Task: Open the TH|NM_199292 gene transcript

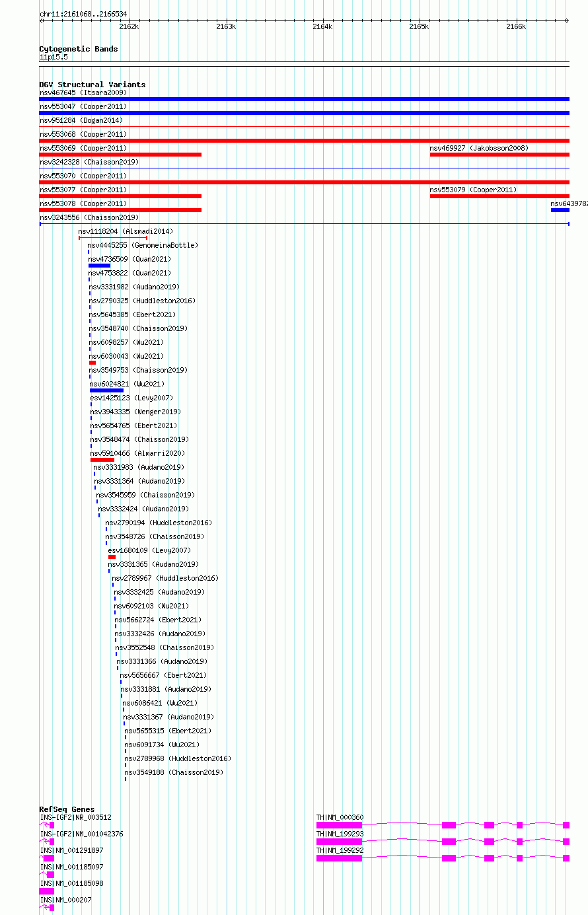Action: point(443,858)
